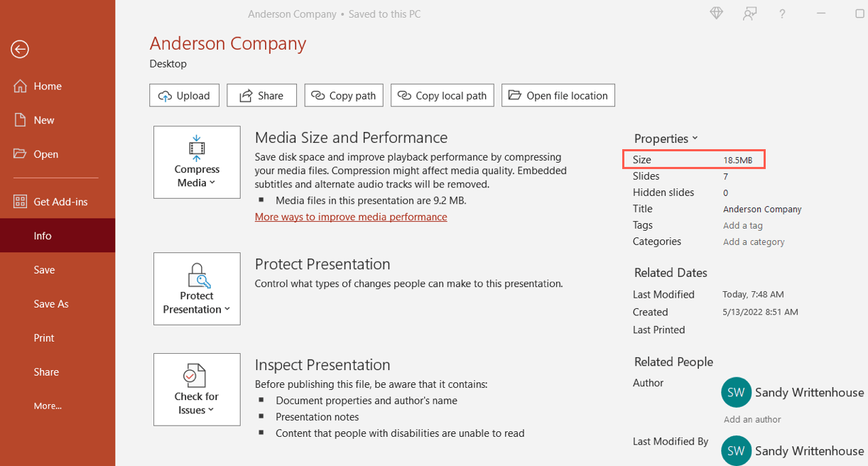The height and width of the screenshot is (466, 868).
Task: Switch to the Print section
Action: point(43,337)
